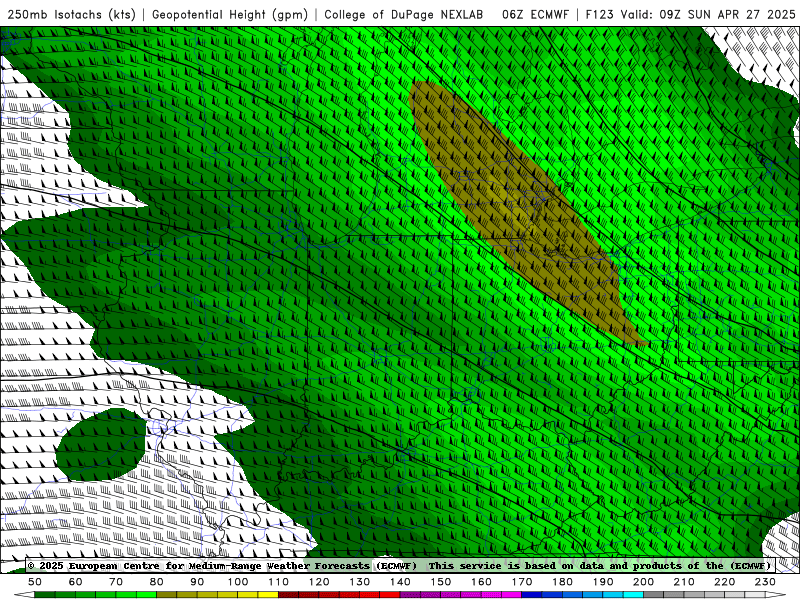Pick the darkest green swatch under 50
Viewport: 800px width, 600px height.
pos(45,595)
